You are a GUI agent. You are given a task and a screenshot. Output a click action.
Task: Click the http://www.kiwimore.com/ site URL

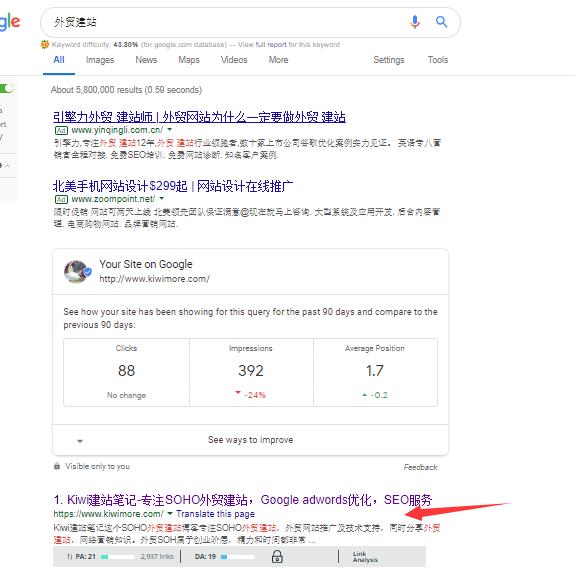tap(154, 279)
